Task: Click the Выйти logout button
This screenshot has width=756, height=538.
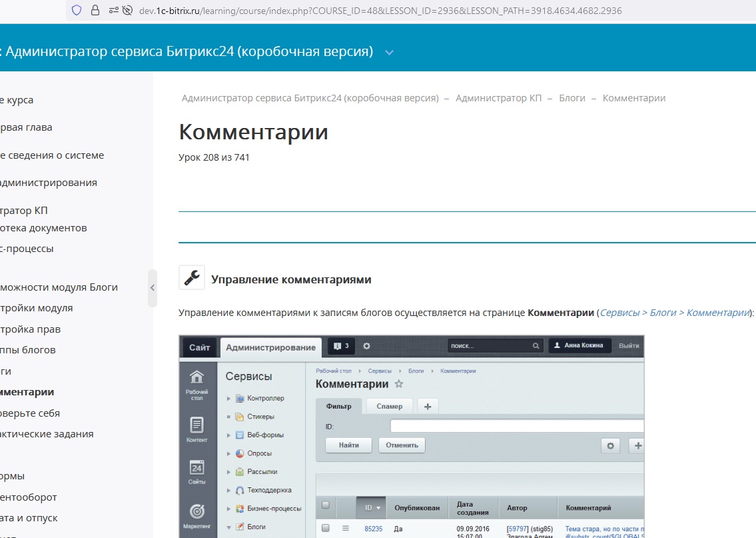Action: coord(629,345)
